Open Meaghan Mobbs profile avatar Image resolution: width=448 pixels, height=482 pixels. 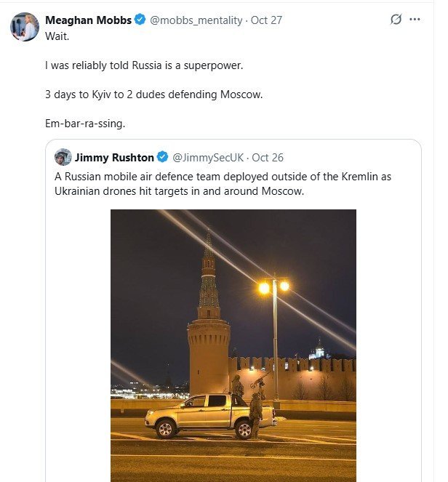(x=24, y=26)
